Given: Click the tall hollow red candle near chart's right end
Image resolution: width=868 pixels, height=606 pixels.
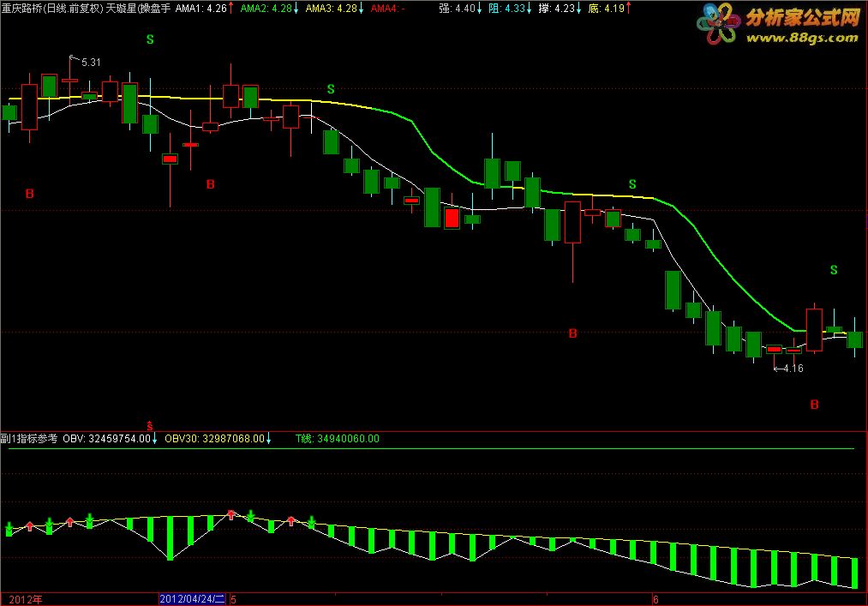Looking at the screenshot, I should pos(814,330).
